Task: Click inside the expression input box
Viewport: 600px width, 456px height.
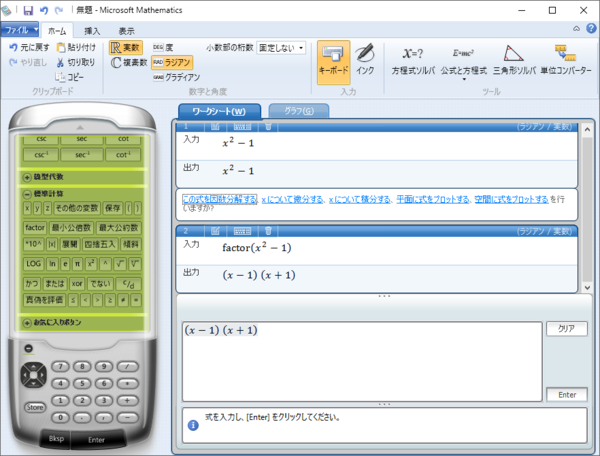Action: tap(362, 362)
